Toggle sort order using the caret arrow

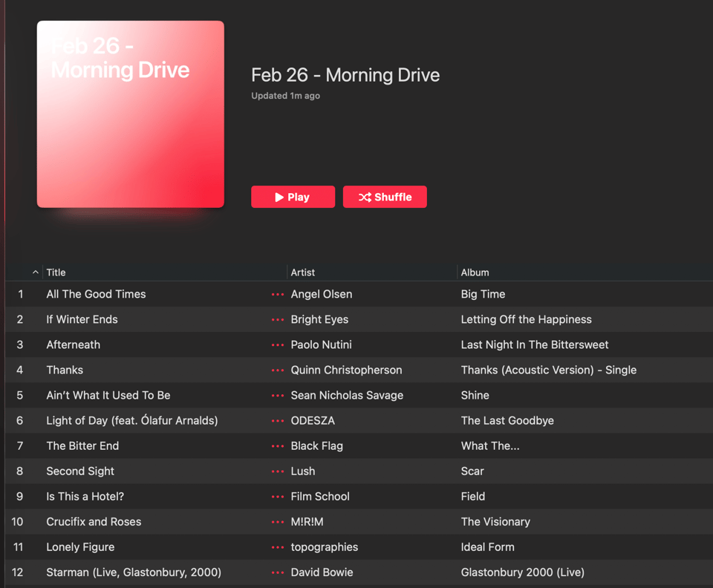[x=35, y=272]
